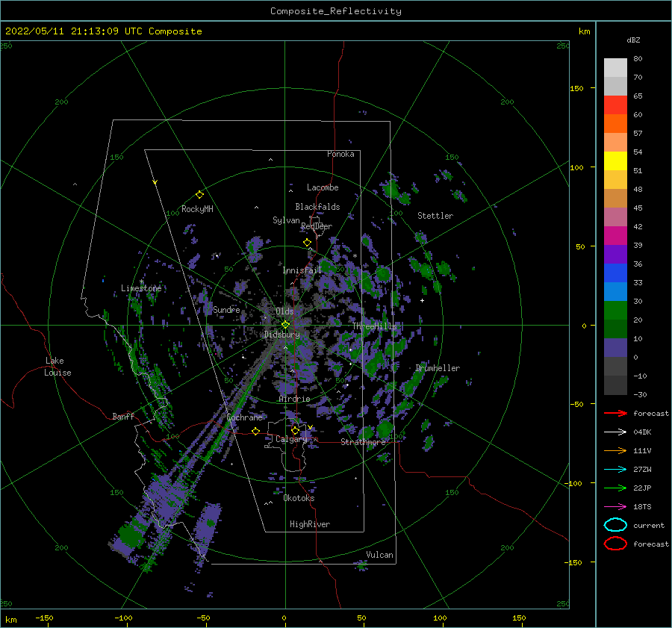Click the magenta 18TS arrow icon

(x=615, y=507)
